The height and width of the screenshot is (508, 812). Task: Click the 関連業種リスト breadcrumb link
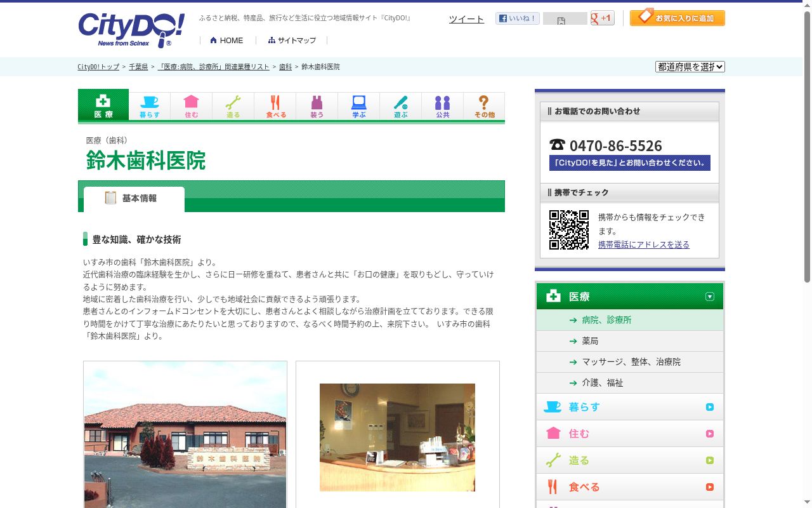(x=213, y=67)
